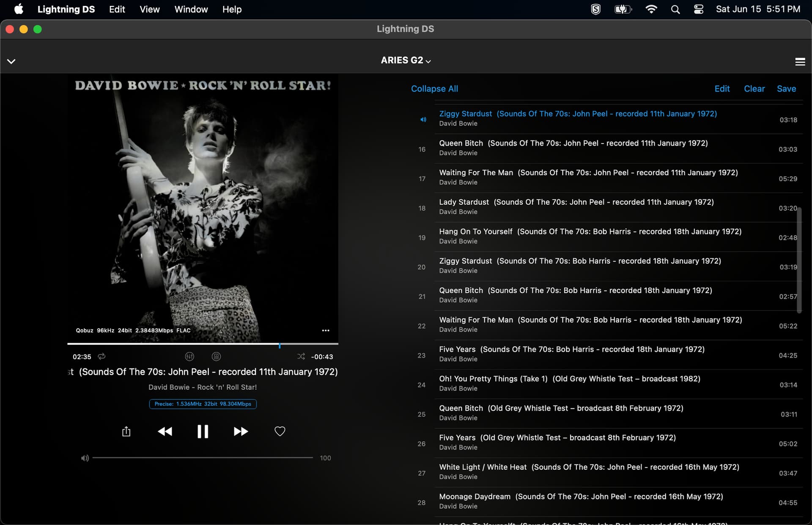Click the 05:29 duration of track 17

pos(788,179)
